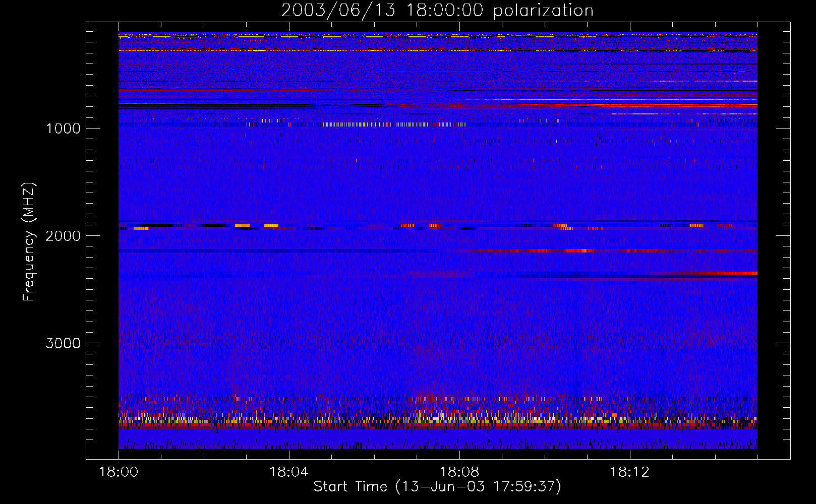816x504 pixels.
Task: Click the 1000 frequency tick label
Action: (x=63, y=128)
